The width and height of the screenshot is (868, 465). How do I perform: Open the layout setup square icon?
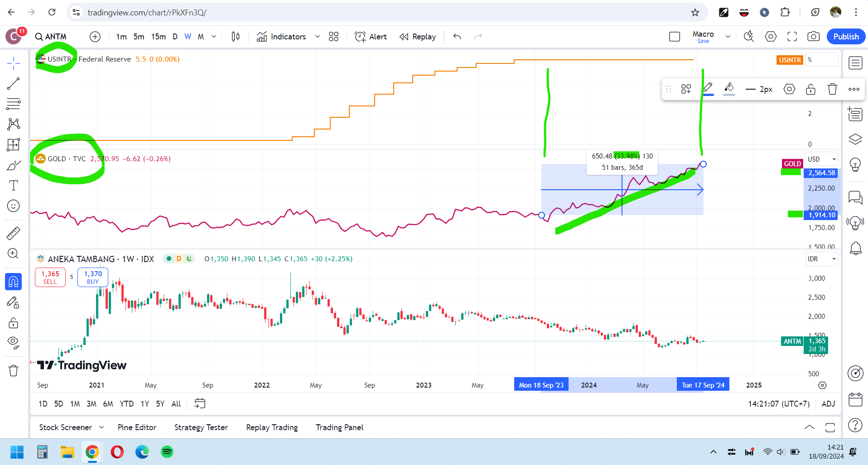[x=675, y=37]
